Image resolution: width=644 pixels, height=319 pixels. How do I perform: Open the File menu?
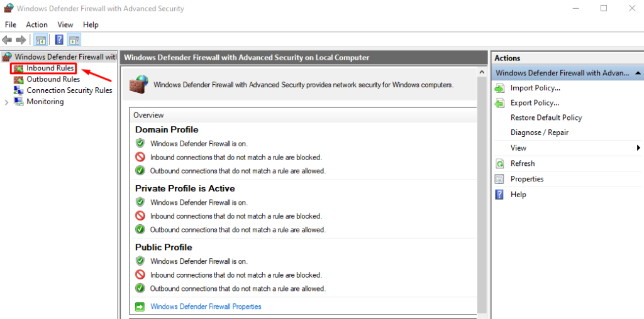coord(10,24)
